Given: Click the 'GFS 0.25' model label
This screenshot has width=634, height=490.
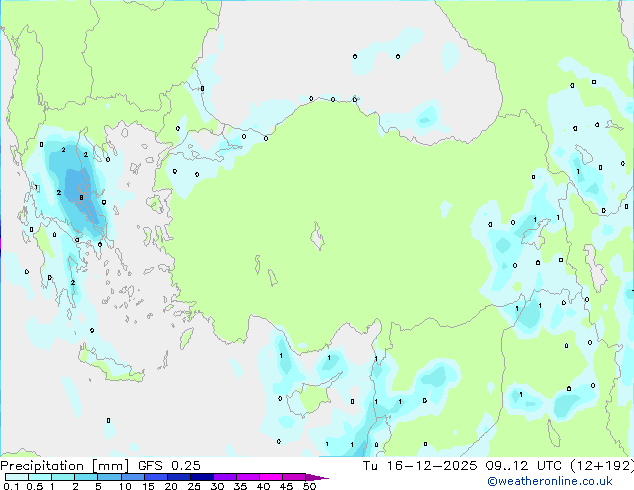Looking at the screenshot, I should point(169,466).
